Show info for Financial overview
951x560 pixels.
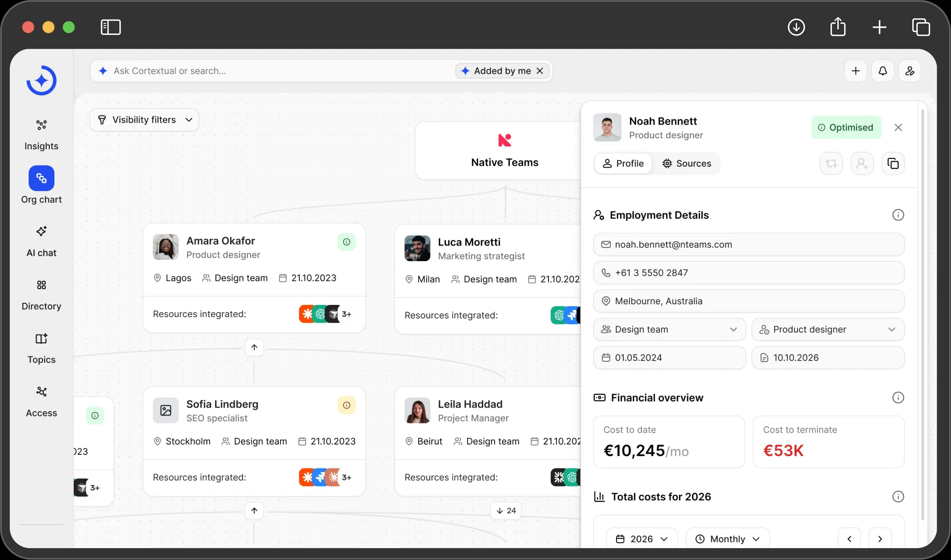point(898,397)
